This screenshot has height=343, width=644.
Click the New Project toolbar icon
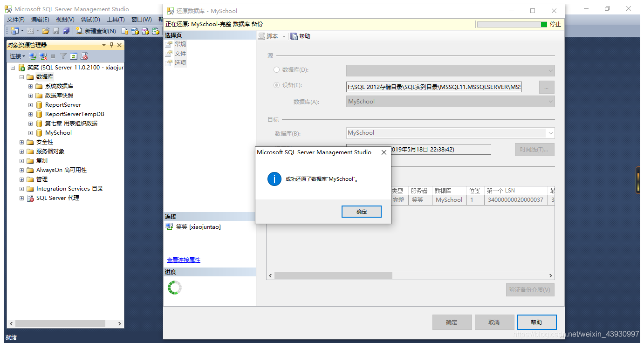[x=14, y=31]
